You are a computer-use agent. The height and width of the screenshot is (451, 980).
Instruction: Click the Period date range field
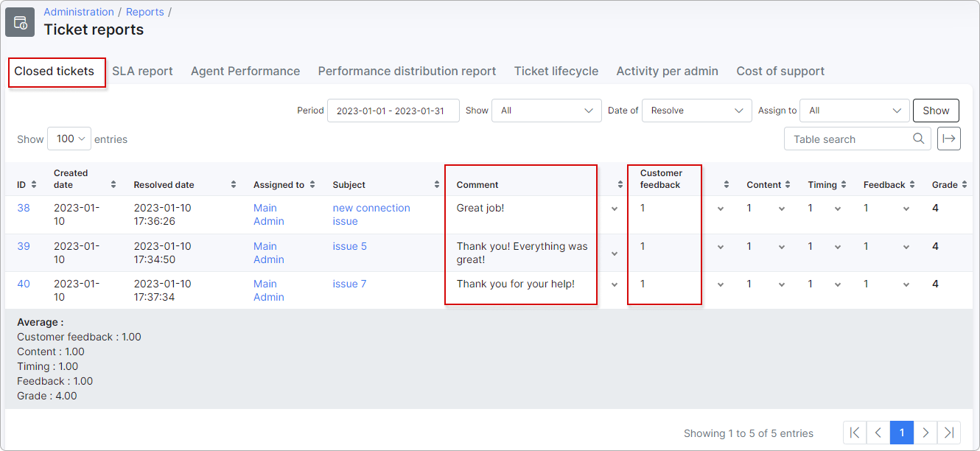pos(393,110)
